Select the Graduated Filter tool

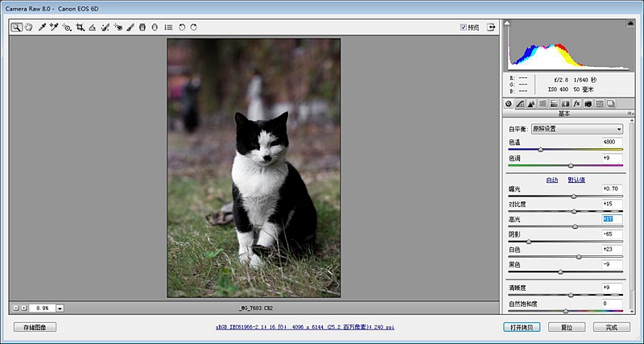142,27
